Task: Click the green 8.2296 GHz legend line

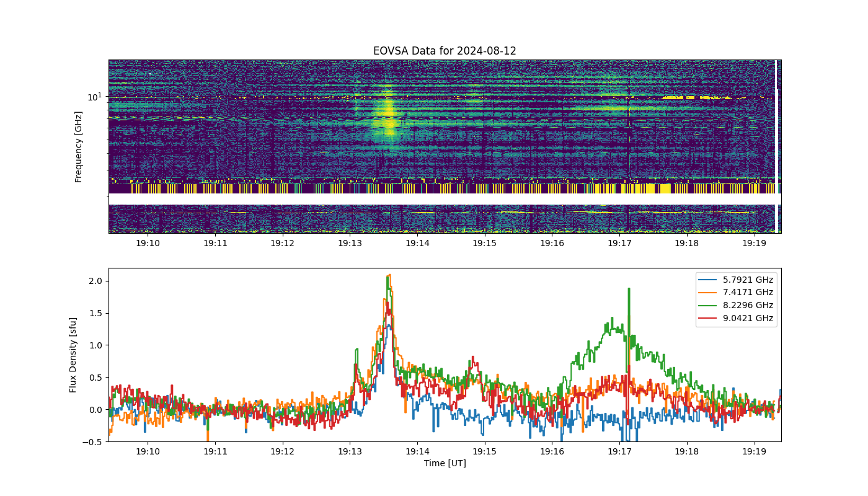Action: (708, 305)
